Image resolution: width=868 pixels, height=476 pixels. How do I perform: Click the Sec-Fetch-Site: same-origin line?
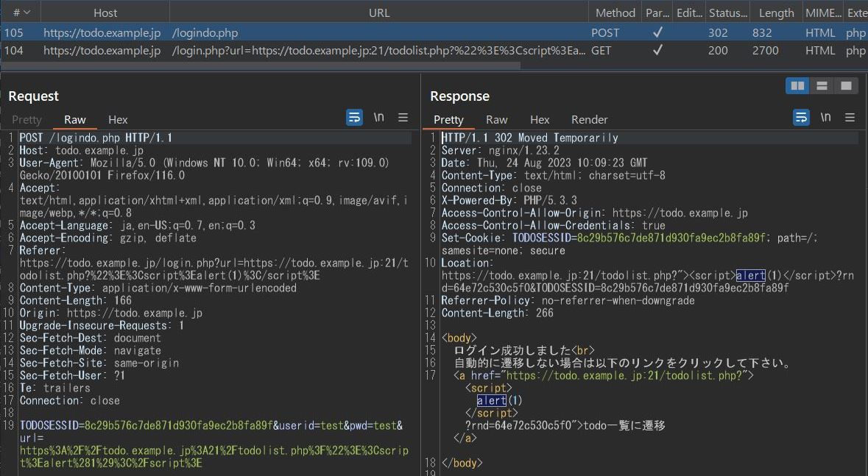click(x=99, y=363)
